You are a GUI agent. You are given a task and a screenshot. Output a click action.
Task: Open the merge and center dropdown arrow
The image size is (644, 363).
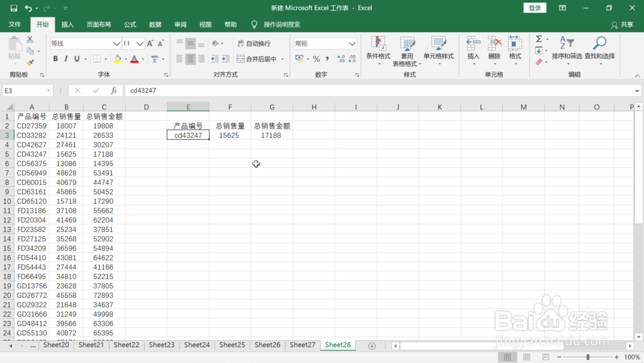point(283,59)
